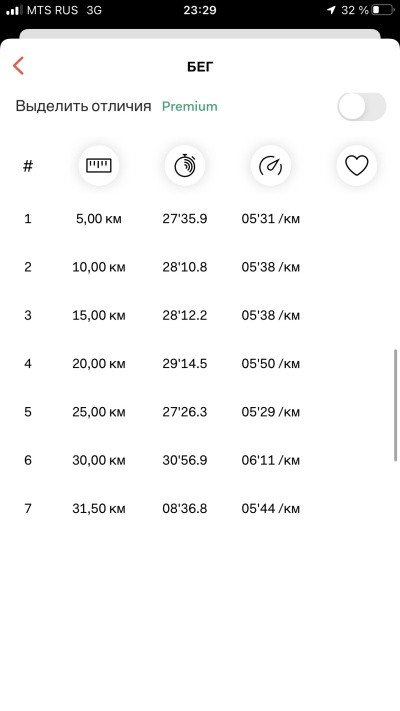Select the pace speedometer column icon
Viewport: 400px width, 711px height.
click(270, 166)
